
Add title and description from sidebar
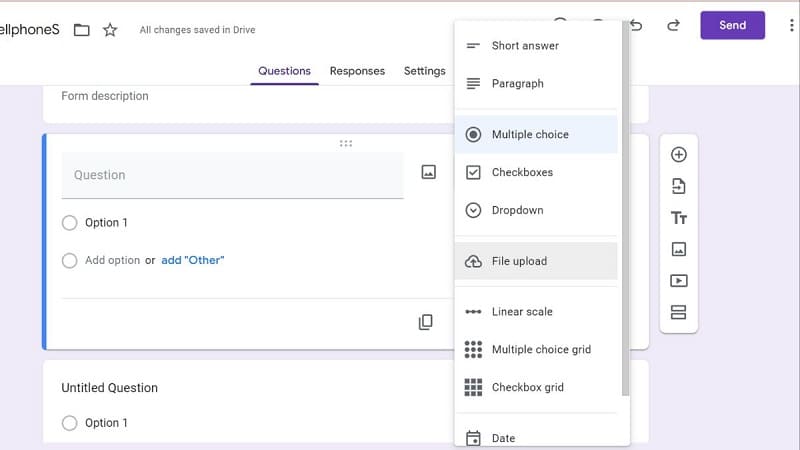678,218
